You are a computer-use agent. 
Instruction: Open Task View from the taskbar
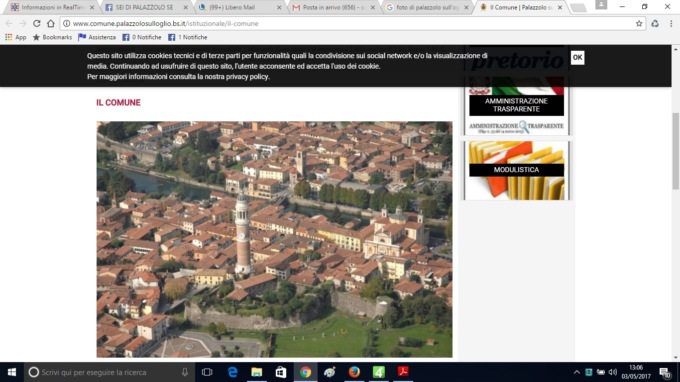tap(207, 372)
